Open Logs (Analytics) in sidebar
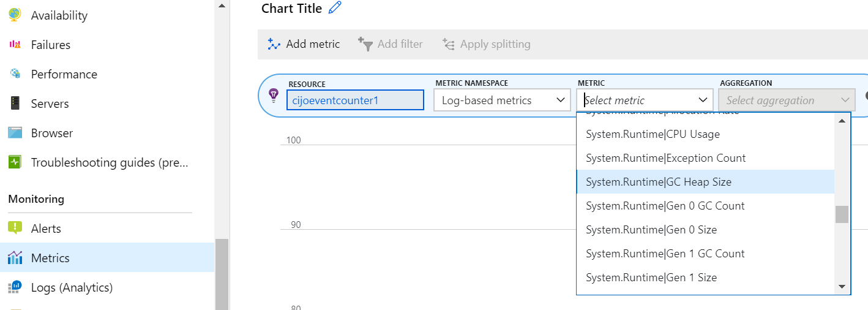This screenshot has height=310, width=868. [72, 287]
